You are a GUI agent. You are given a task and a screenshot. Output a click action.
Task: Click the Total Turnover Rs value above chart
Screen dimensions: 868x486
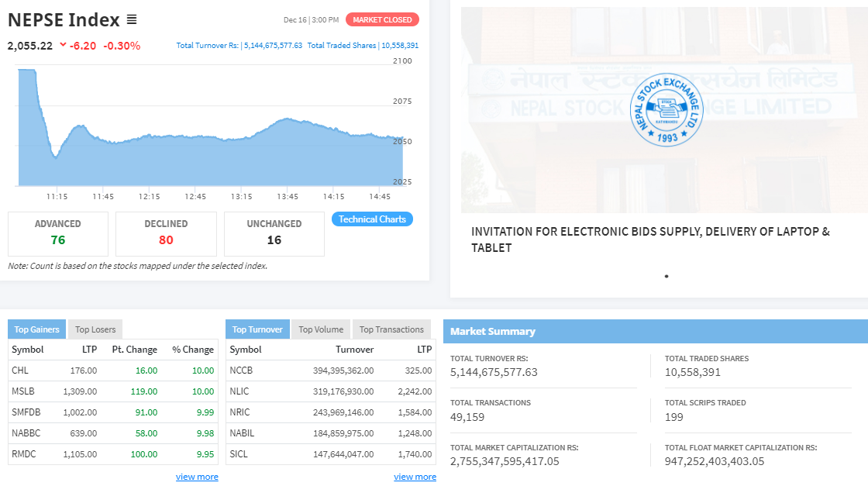(x=273, y=46)
